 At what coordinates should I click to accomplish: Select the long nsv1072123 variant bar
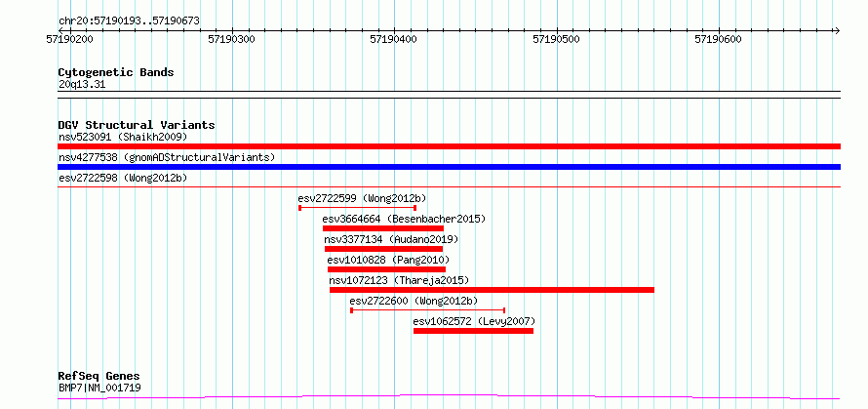tap(493, 290)
